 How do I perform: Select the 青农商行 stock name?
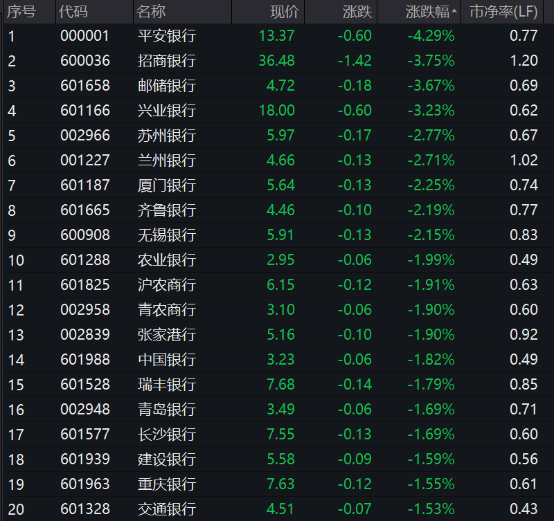point(167,310)
